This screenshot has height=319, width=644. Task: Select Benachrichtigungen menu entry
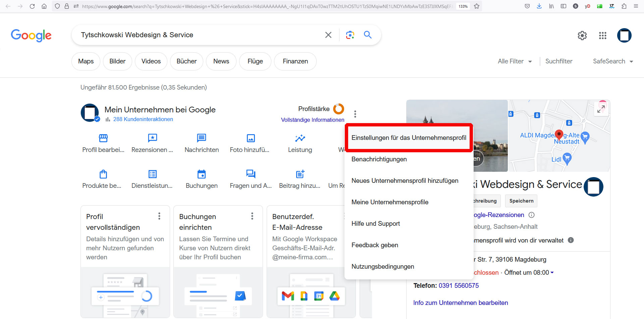click(409, 159)
